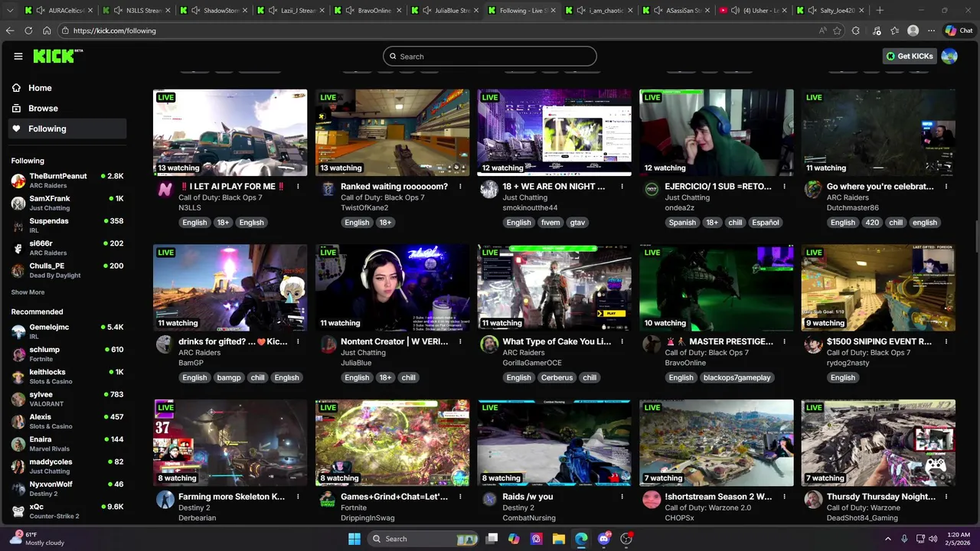Open Microsoft Edge in the taskbar
Screen dimensions: 980x551
point(581,539)
